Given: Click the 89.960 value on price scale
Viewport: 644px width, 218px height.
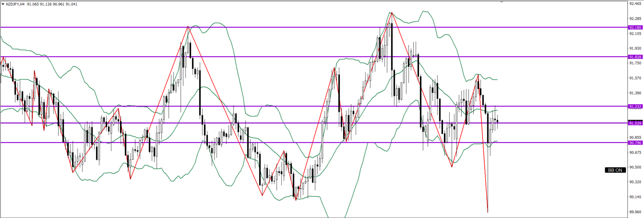Looking at the screenshot, I should [635, 212].
